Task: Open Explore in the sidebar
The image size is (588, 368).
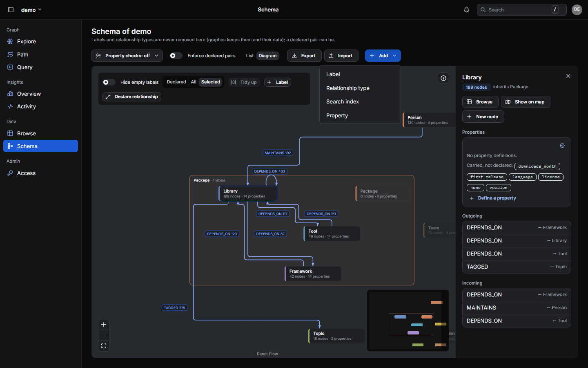Action: click(40, 41)
